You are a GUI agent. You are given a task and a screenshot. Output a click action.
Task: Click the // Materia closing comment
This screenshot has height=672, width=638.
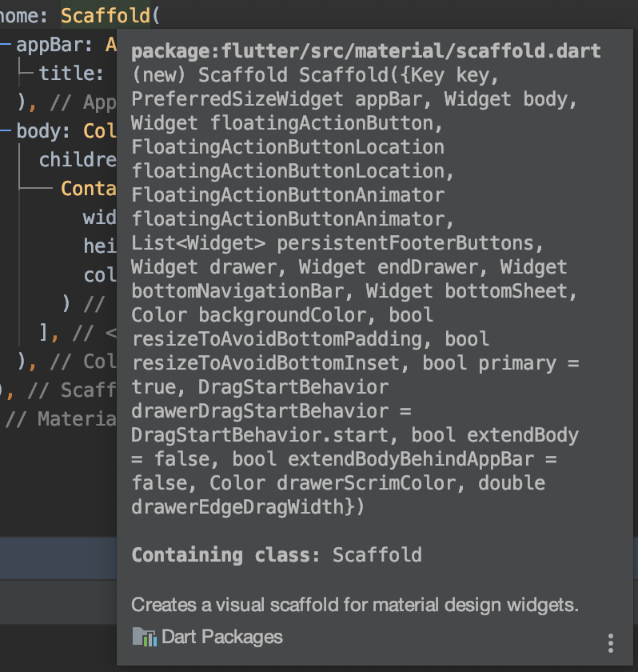(61, 418)
